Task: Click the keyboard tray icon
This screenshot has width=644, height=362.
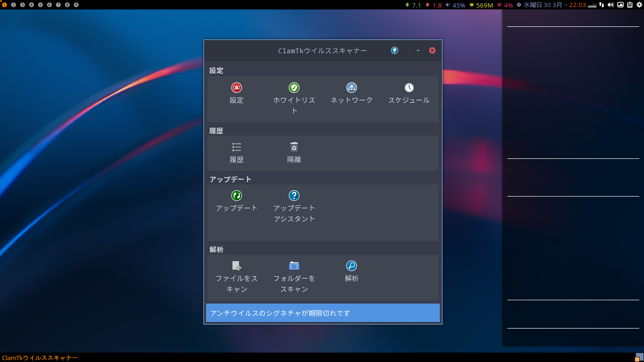Action: pyautogui.click(x=592, y=5)
